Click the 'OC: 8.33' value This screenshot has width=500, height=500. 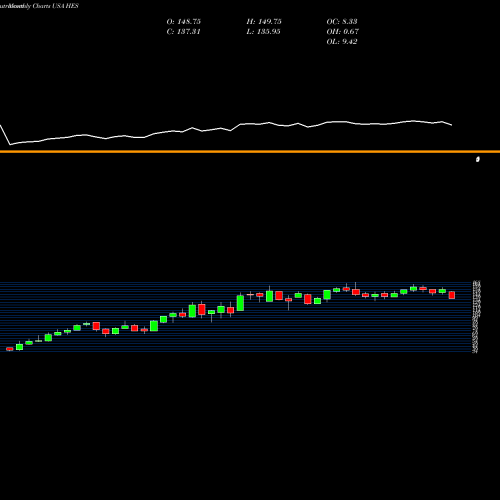pos(342,22)
